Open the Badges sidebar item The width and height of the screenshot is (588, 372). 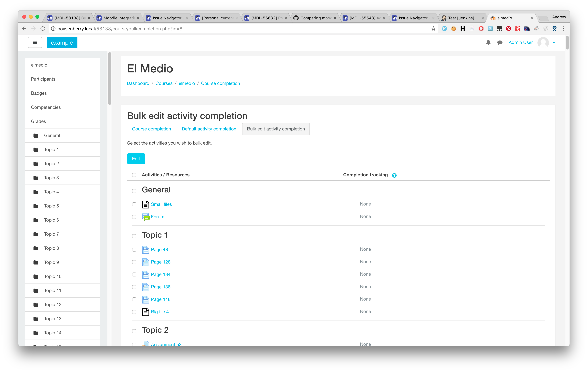(x=63, y=93)
